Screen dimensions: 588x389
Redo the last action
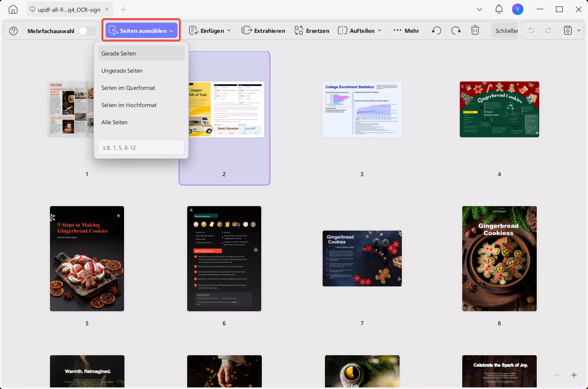[x=548, y=30]
